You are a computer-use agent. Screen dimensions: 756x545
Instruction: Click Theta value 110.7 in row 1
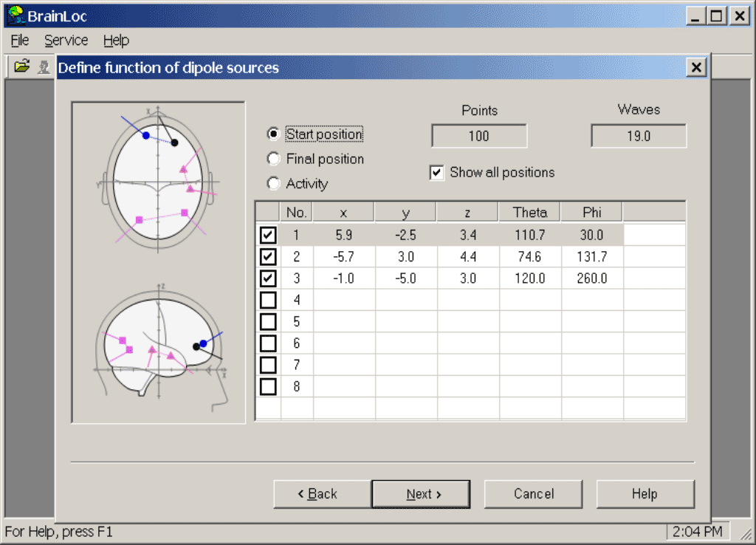click(530, 235)
